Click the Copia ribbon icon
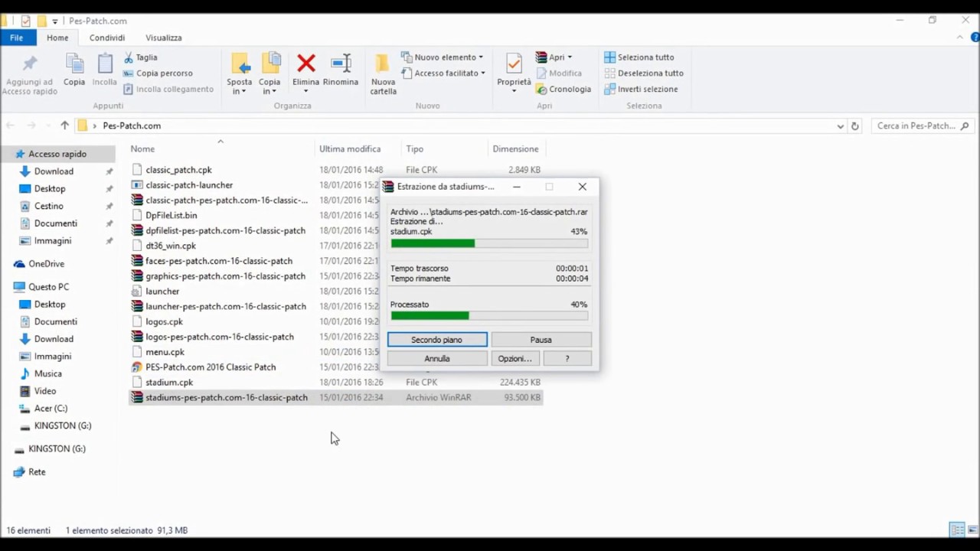This screenshot has height=551, width=980. [x=74, y=64]
